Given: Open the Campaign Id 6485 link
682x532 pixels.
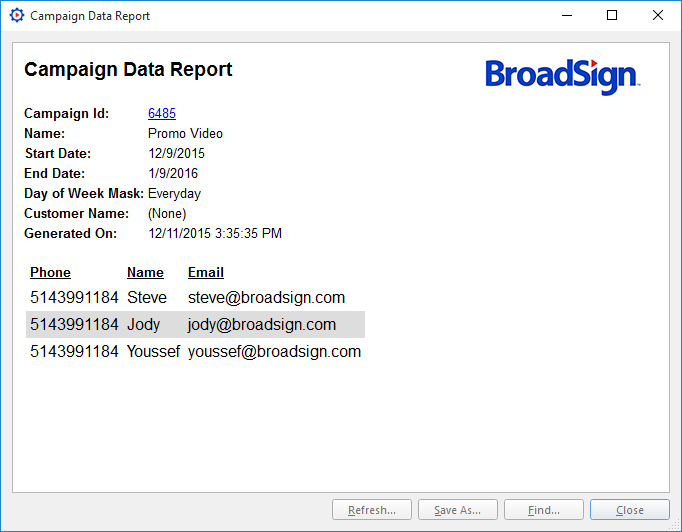Looking at the screenshot, I should [162, 113].
